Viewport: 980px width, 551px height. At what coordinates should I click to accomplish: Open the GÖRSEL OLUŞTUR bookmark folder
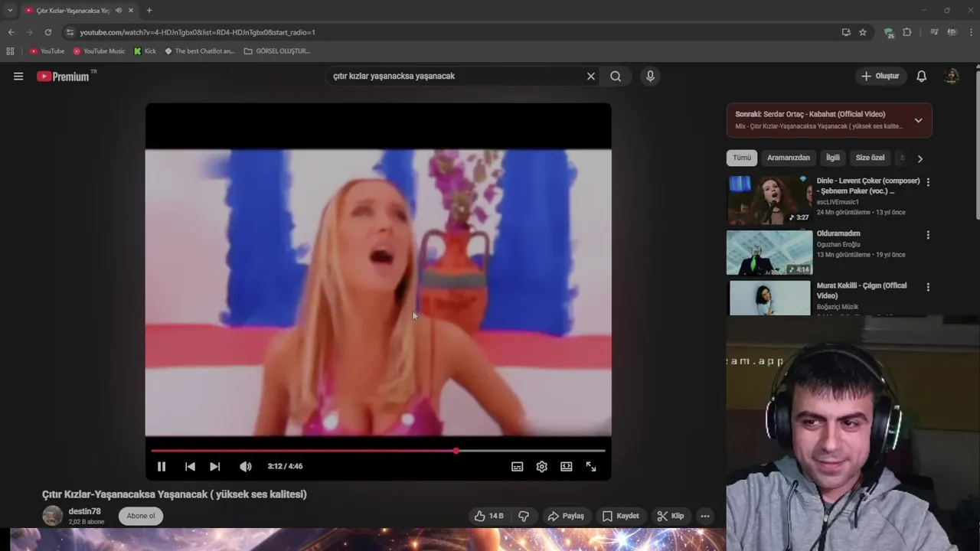(277, 51)
